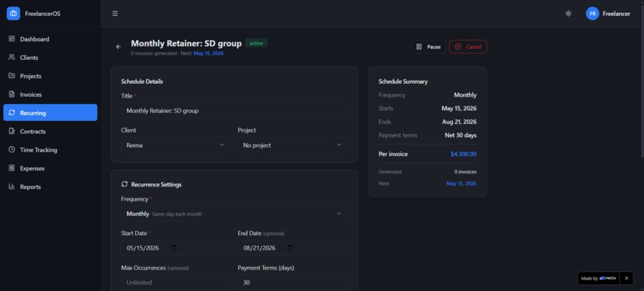Open the FR user avatar

pos(592,14)
